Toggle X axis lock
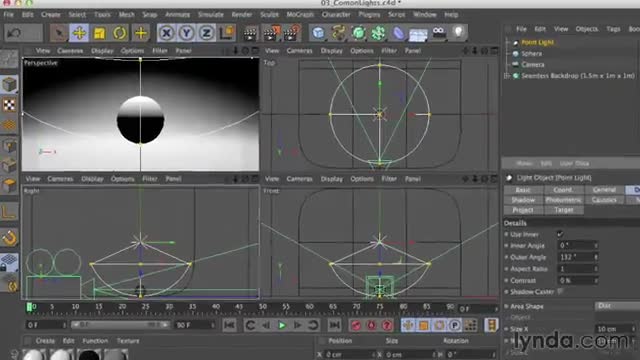Screen dimensions: 640x360 pyautogui.click(x=166, y=33)
